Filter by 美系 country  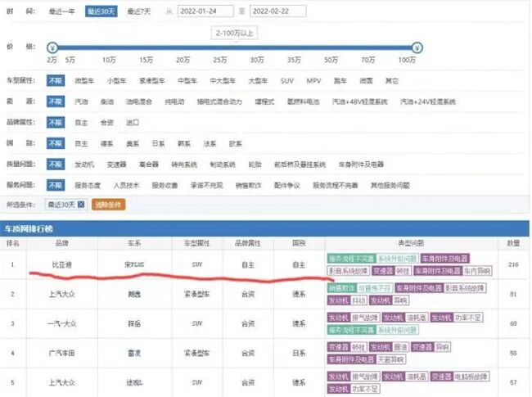[133, 143]
